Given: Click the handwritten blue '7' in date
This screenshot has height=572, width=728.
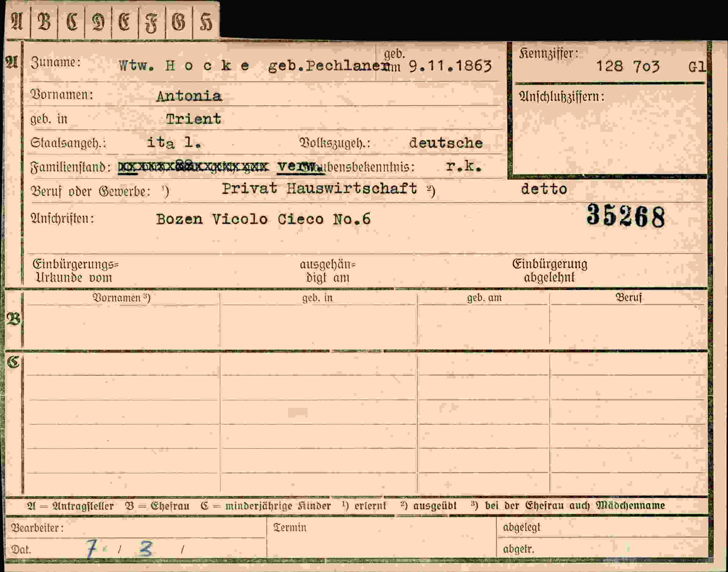Looking at the screenshot, I should click(91, 549).
